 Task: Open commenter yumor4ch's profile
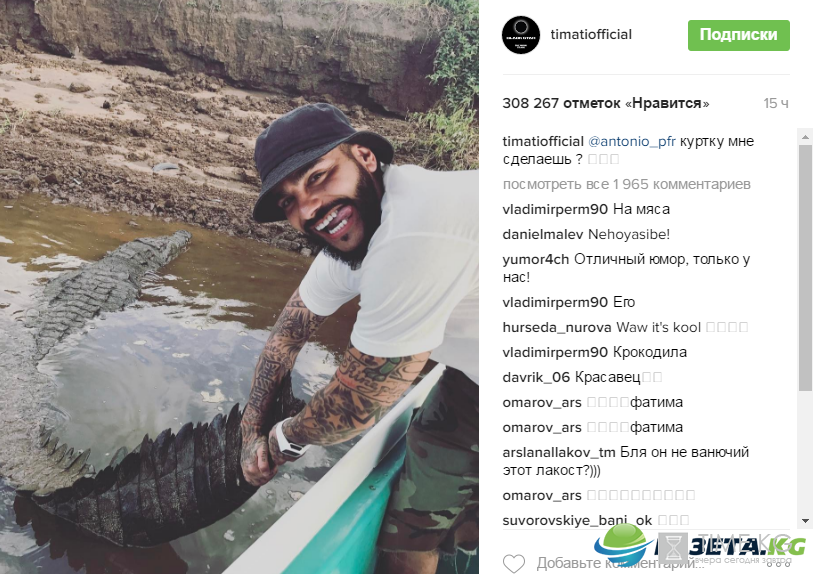[x=536, y=259]
